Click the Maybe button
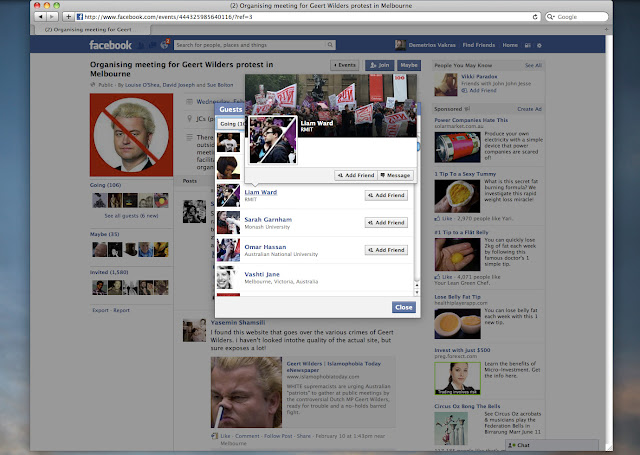The image size is (640, 455). (409, 65)
